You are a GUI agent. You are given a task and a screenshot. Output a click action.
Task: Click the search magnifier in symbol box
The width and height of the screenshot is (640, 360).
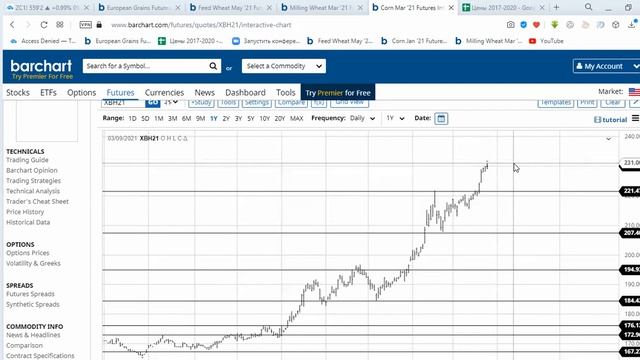(213, 66)
